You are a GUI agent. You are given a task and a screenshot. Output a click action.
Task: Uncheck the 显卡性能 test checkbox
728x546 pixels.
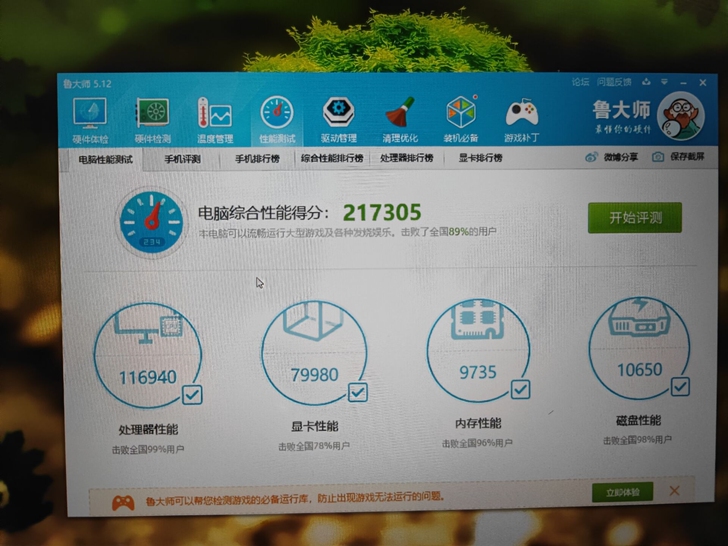(358, 392)
